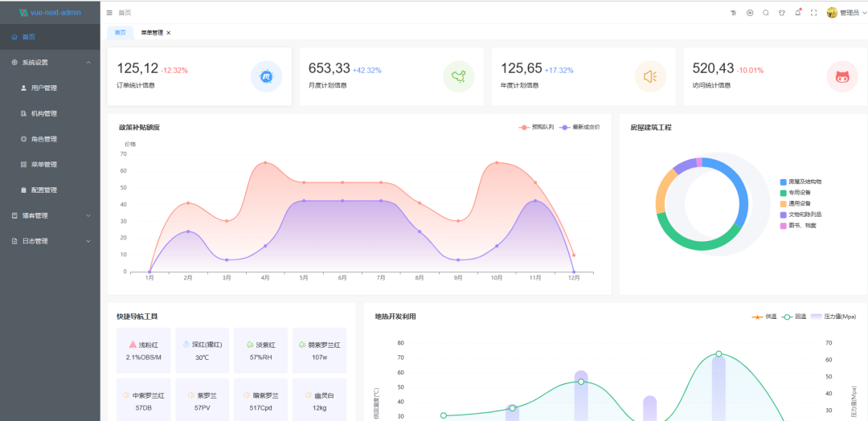Click the 访问统计信息 card pig icon
The width and height of the screenshot is (868, 421).
pyautogui.click(x=841, y=76)
